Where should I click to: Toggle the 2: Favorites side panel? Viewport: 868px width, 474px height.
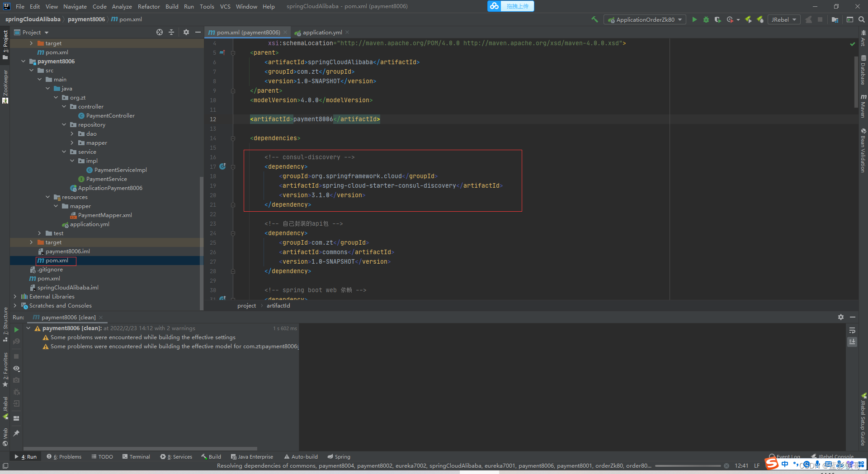coord(5,369)
